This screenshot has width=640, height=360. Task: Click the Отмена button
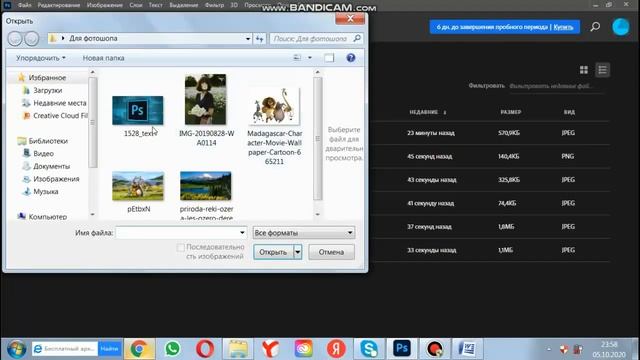point(331,252)
